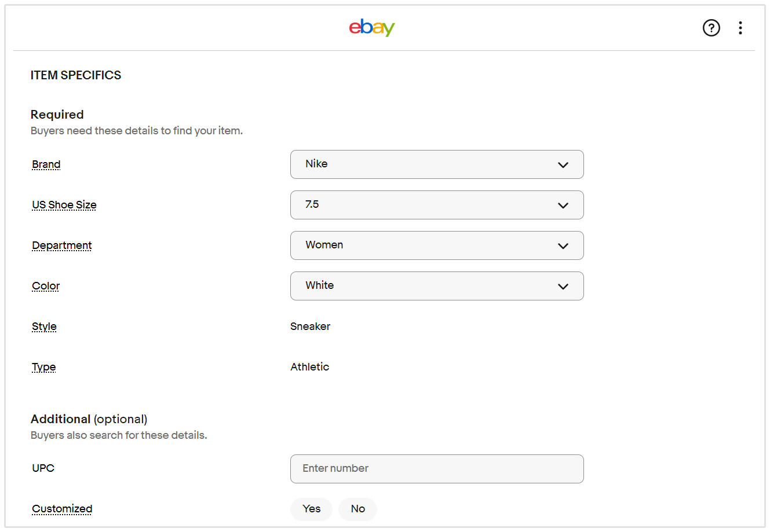The width and height of the screenshot is (770, 532).
Task: Click the US Shoe Size label
Action: tap(64, 205)
